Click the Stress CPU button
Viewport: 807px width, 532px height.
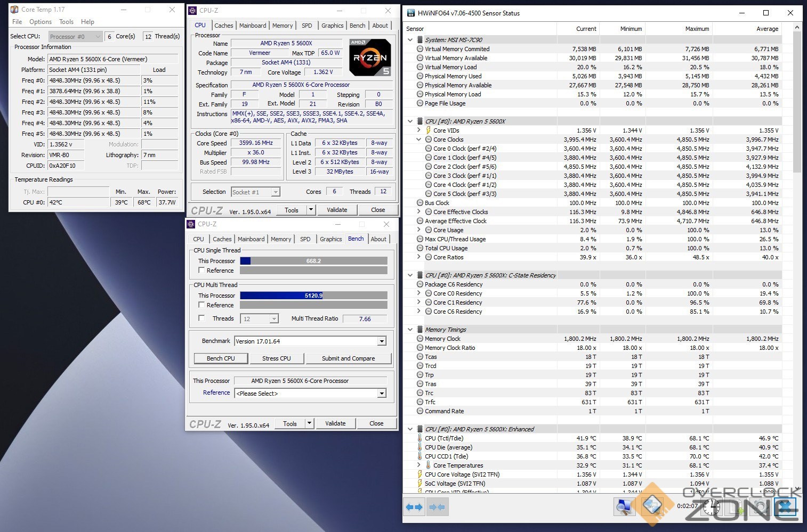276,358
